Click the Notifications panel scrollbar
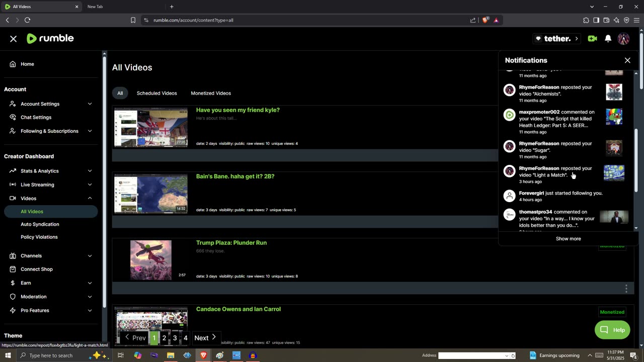This screenshot has width=644, height=362. tap(636, 160)
